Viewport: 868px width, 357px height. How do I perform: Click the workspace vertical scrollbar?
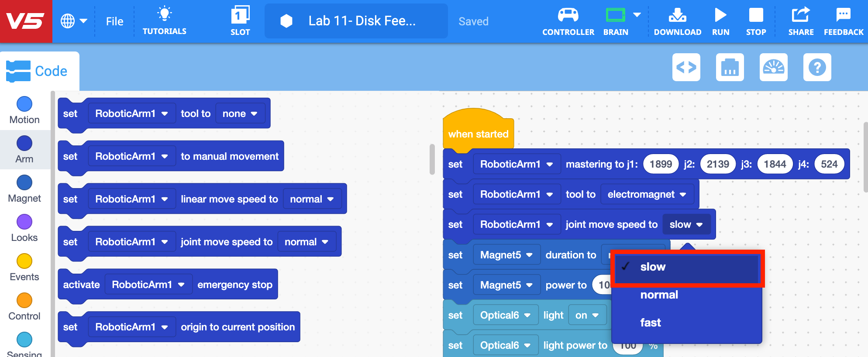click(x=865, y=157)
